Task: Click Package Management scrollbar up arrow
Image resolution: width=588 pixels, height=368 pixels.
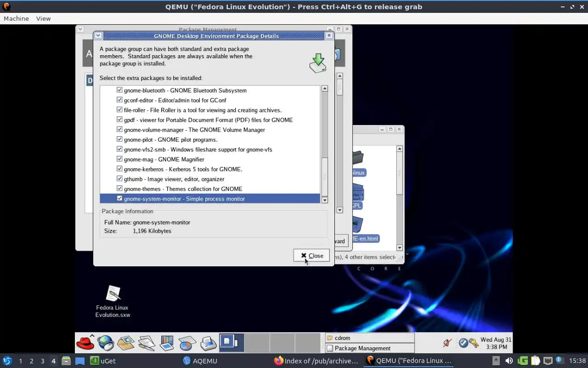Action: coord(340,76)
